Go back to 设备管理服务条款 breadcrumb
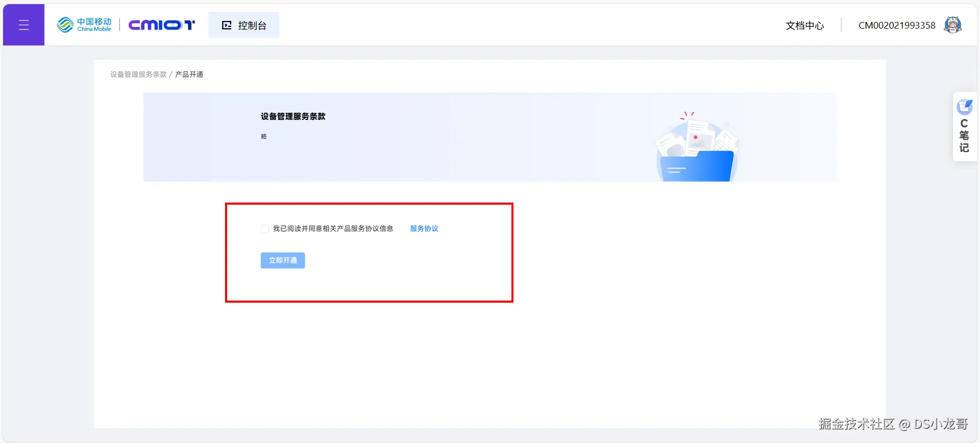This screenshot has height=443, width=980. pos(138,75)
